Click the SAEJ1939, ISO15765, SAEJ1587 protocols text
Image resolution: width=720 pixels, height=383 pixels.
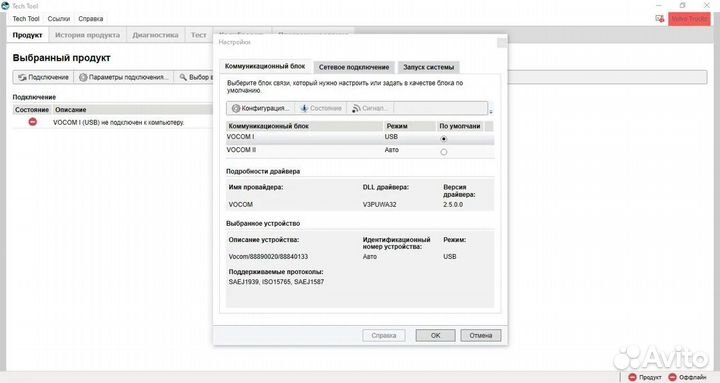[276, 282]
